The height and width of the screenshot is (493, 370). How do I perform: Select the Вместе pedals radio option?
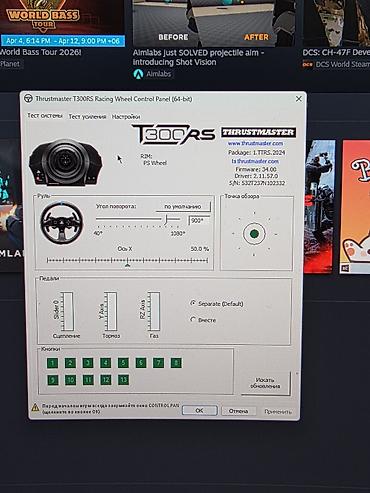[203, 320]
